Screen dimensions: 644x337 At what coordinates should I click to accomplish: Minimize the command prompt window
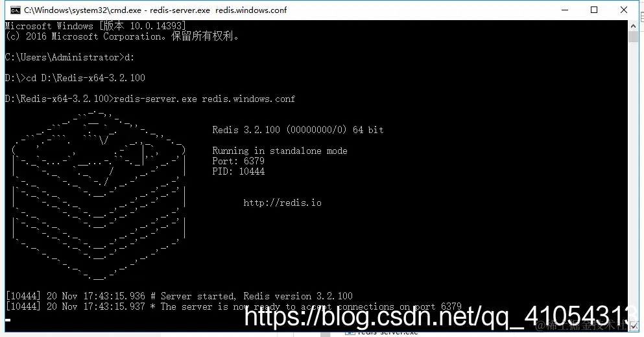click(565, 10)
